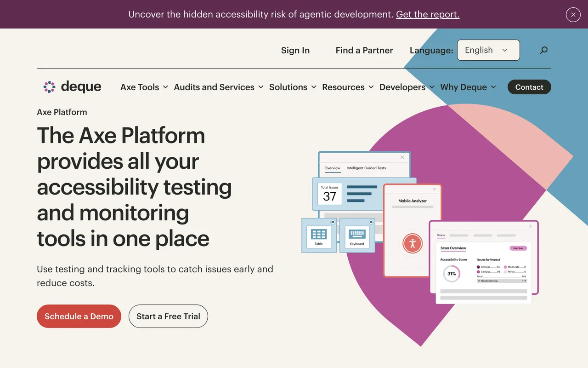Viewport: 588px width, 368px height.
Task: Follow the Sign In link
Action: pyautogui.click(x=295, y=51)
